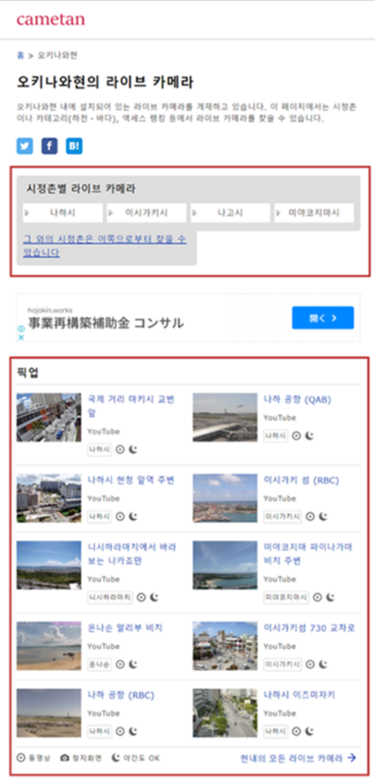Viewport: 375px width, 783px height.
Task: Click YouTube label under 나하 공항 (QAB)
Action: [x=280, y=418]
